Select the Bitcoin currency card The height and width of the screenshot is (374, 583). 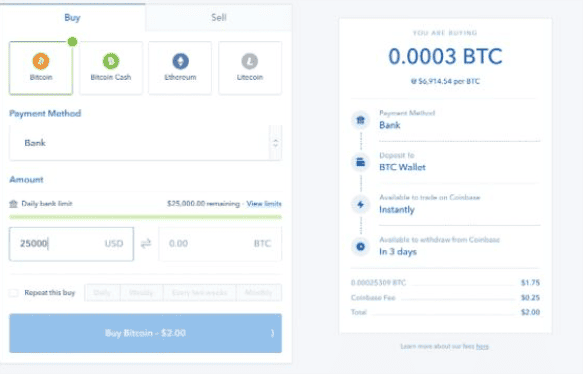[41, 68]
